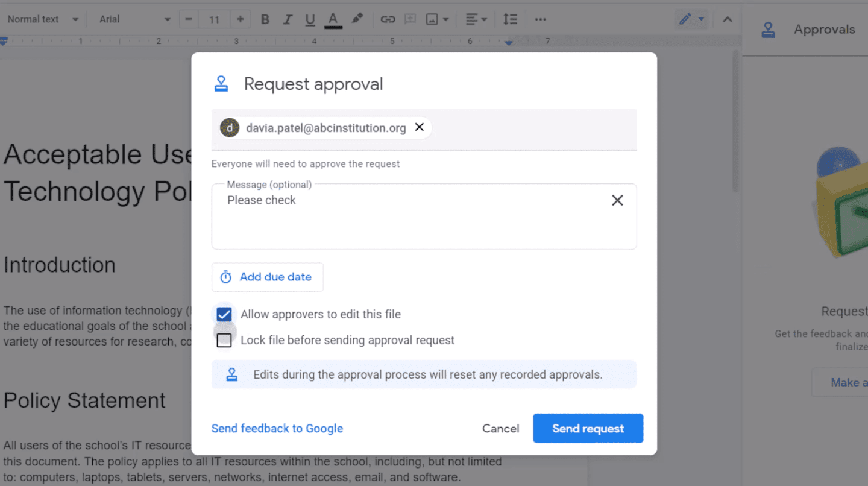Open the Arial font dropdown
The image size is (868, 486).
point(134,19)
